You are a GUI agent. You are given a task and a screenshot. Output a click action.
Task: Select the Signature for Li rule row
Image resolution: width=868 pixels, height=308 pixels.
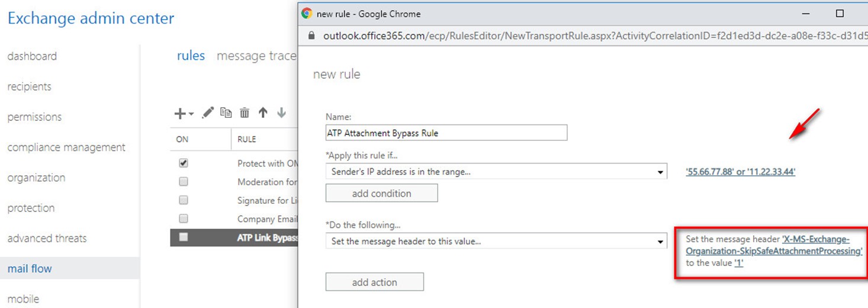(234, 200)
